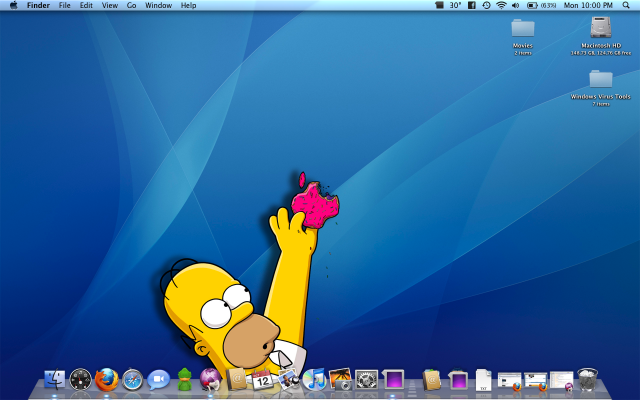Open address book stack right of dock divider
Screen dimensions: 640x400
[x=432, y=380]
